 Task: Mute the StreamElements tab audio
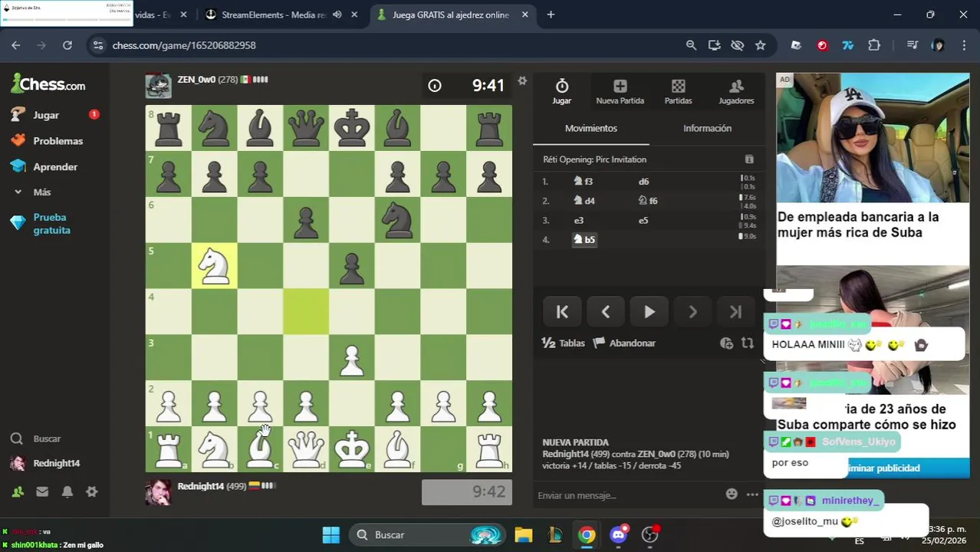pyautogui.click(x=337, y=15)
